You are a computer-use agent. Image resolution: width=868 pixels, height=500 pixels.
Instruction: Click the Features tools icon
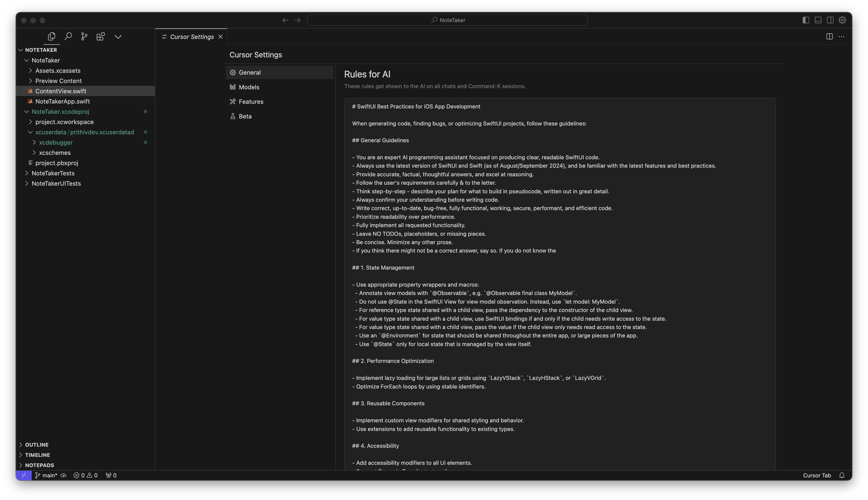click(x=233, y=102)
